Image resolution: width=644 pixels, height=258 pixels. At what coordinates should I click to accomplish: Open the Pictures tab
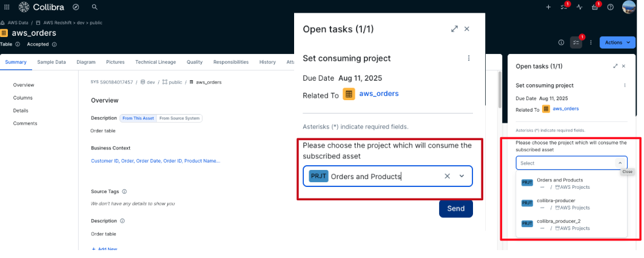[115, 62]
